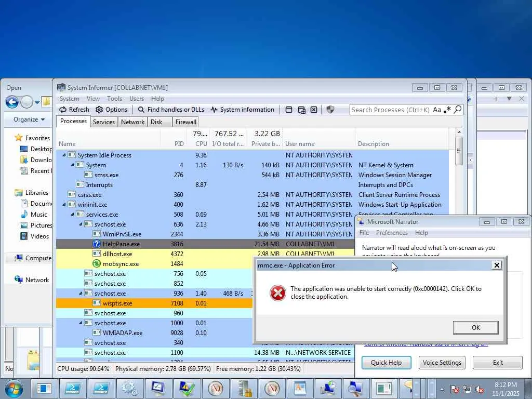Switch to the Network tab

[132, 122]
